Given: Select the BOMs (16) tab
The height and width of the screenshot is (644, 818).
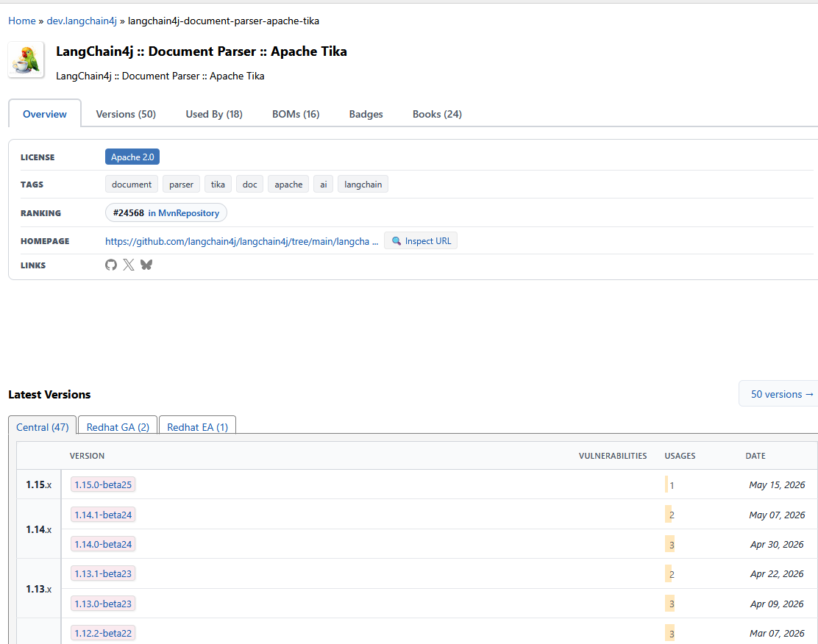Looking at the screenshot, I should 296,114.
